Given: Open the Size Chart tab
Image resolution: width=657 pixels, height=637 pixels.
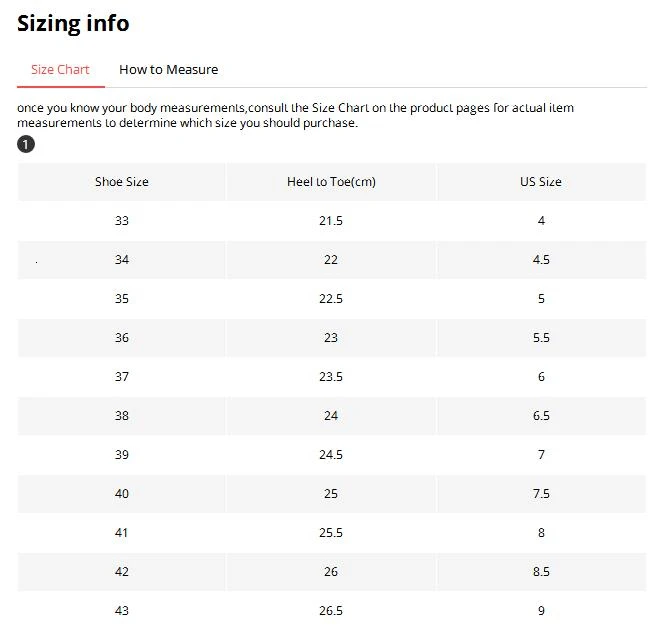Looking at the screenshot, I should click(x=60, y=70).
